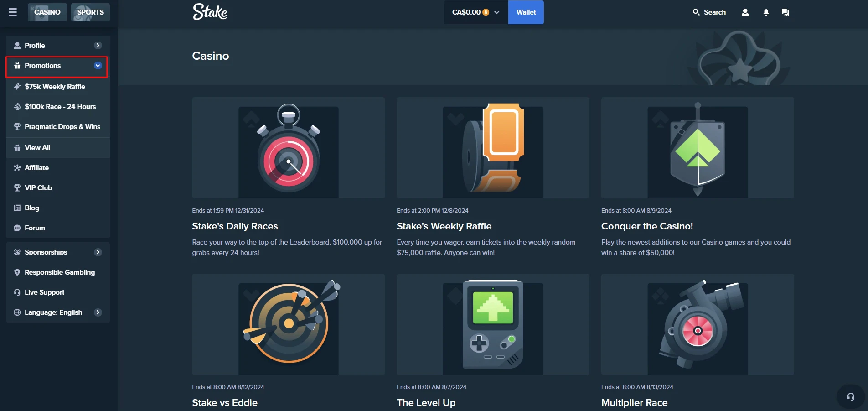This screenshot has width=868, height=411.
Task: Open the Conquer the Casino shield image
Action: point(697,148)
